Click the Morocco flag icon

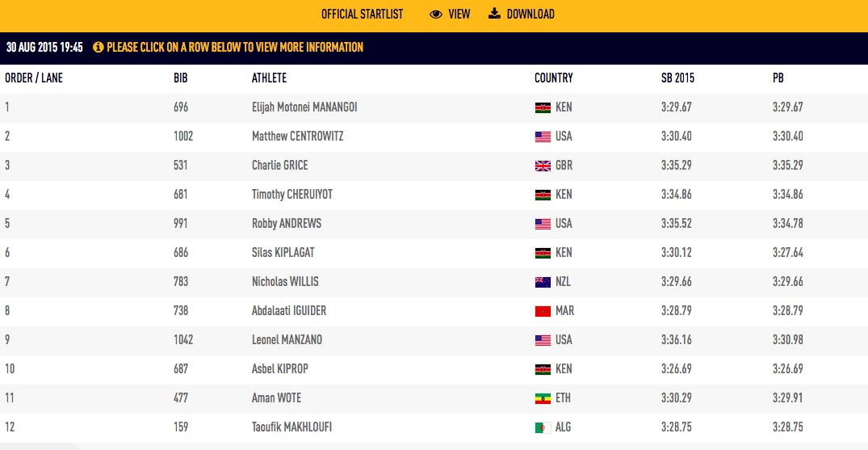tap(543, 311)
